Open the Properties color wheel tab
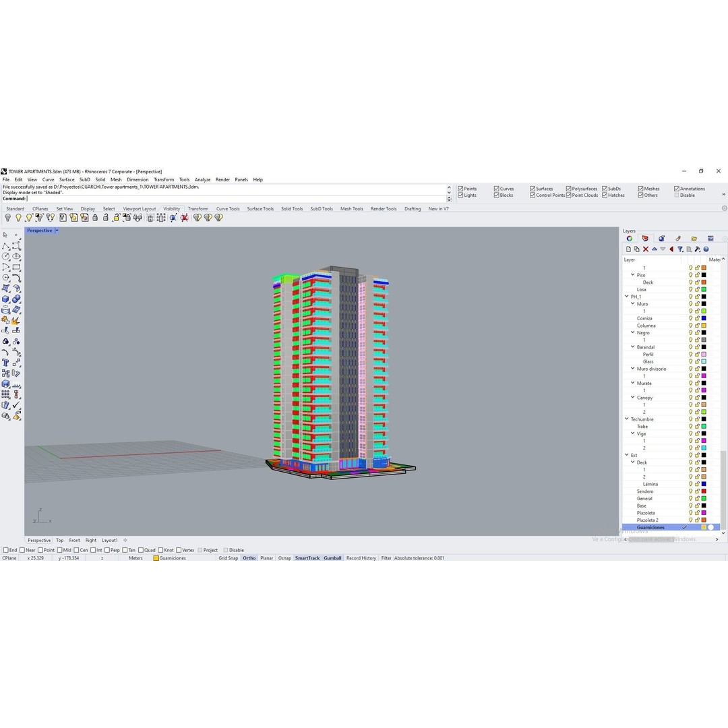This screenshot has width=728, height=728. 629,239
